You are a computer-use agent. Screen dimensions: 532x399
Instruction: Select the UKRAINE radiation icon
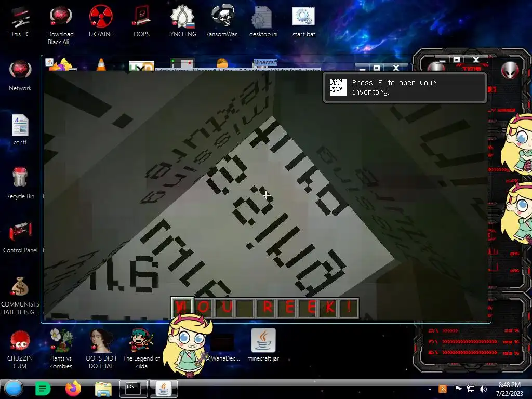tap(101, 22)
